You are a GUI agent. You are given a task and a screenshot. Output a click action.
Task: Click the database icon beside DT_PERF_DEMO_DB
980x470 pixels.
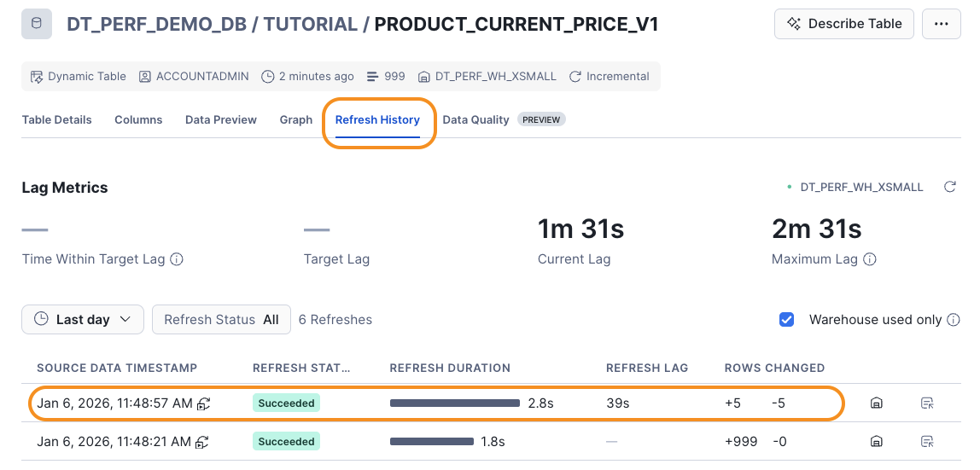pyautogui.click(x=36, y=24)
